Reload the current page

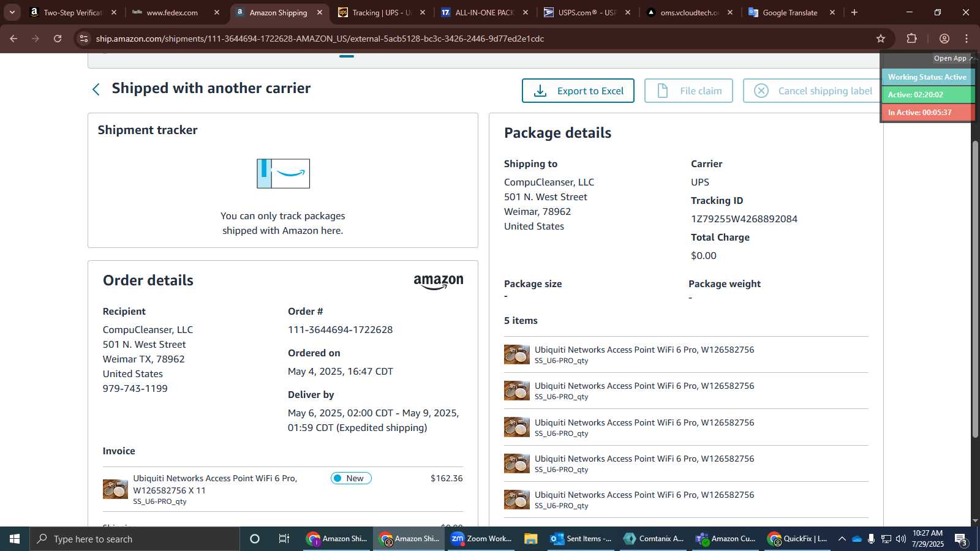[x=58, y=39]
